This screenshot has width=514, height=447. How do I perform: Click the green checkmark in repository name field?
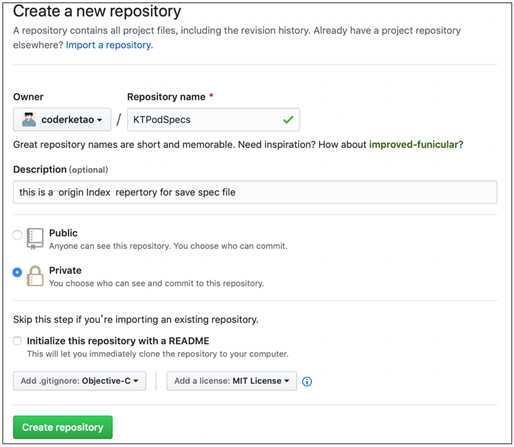288,119
